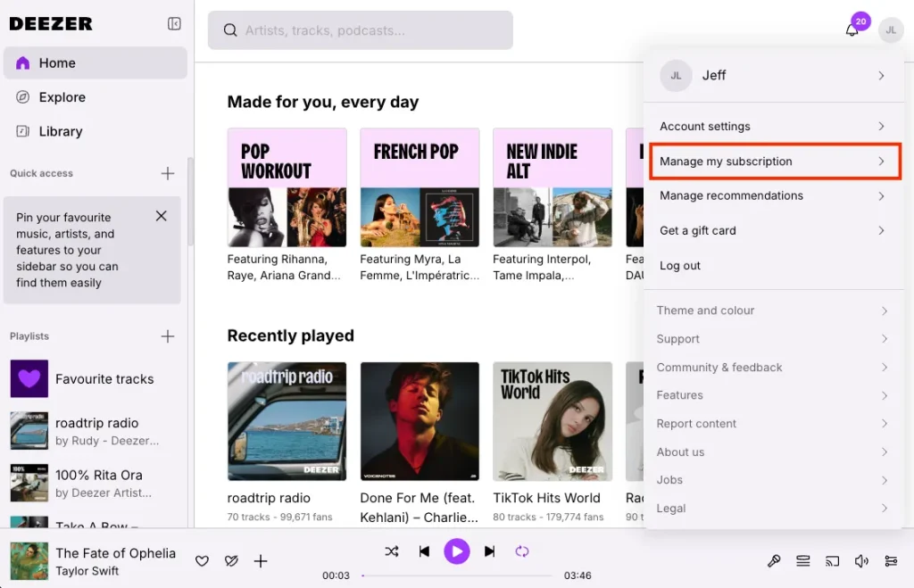Viewport: 914px width, 588px height.
Task: Click the sidebar scrollbar
Action: click(189, 201)
